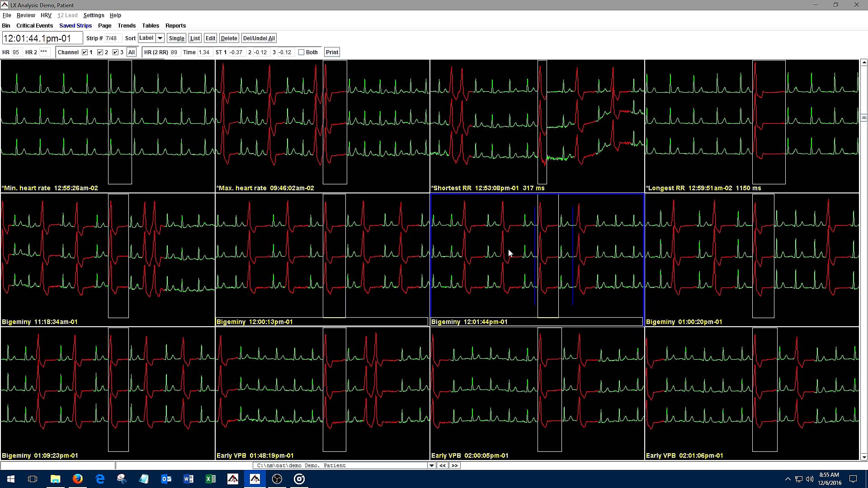The image size is (868, 488).
Task: Open the Settings menu
Action: pos(94,15)
